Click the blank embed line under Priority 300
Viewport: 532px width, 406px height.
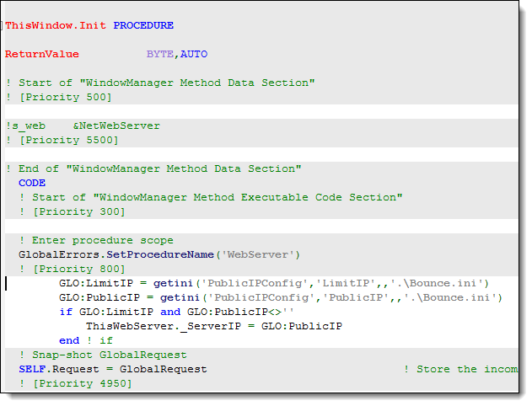click(261, 226)
